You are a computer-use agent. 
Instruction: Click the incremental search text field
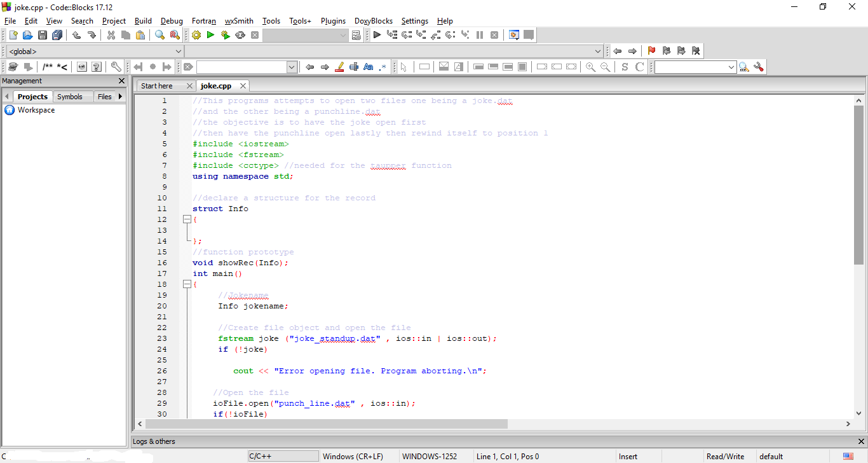pyautogui.click(x=241, y=67)
